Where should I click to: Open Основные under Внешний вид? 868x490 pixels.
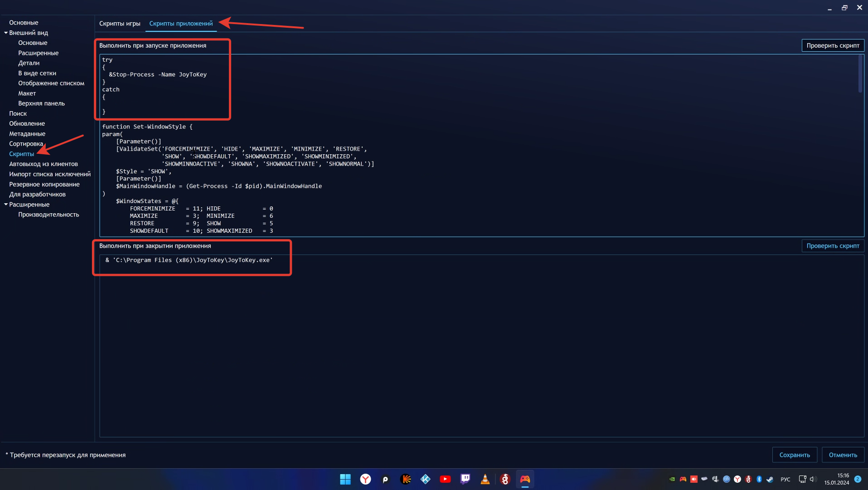pyautogui.click(x=33, y=43)
